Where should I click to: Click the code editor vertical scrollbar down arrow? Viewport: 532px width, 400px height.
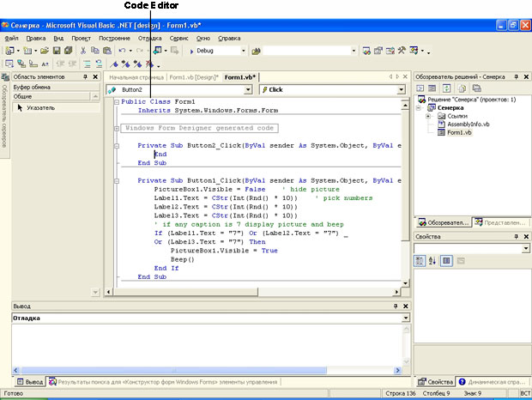[405, 283]
